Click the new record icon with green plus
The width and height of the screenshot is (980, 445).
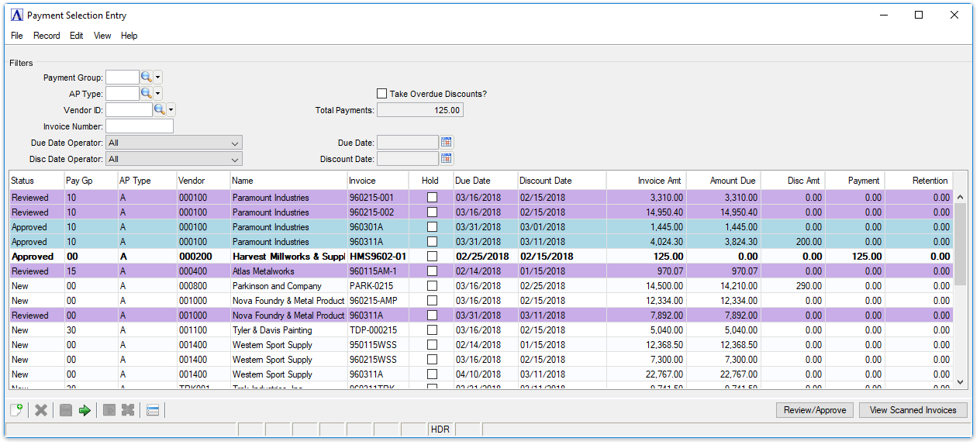[16, 410]
